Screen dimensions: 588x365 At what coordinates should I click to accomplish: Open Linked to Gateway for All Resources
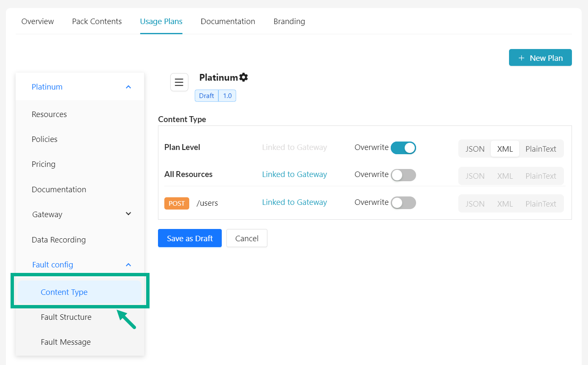pos(294,174)
